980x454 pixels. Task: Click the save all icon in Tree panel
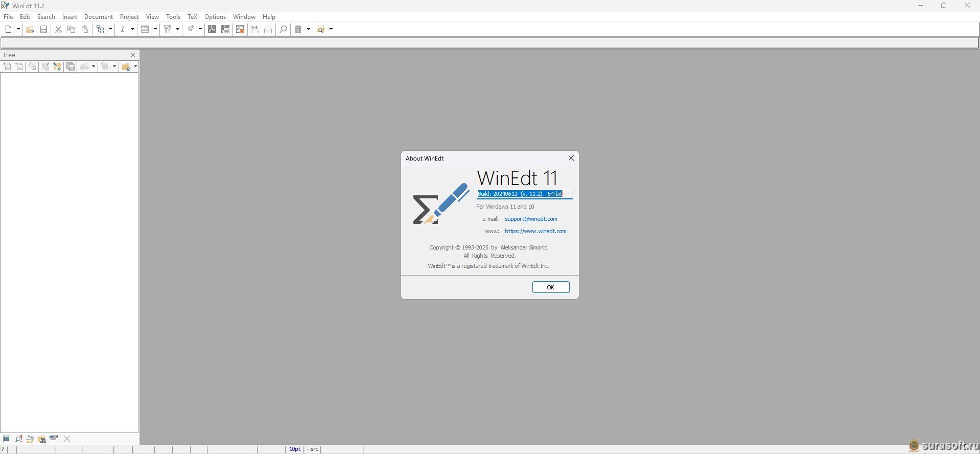[71, 66]
